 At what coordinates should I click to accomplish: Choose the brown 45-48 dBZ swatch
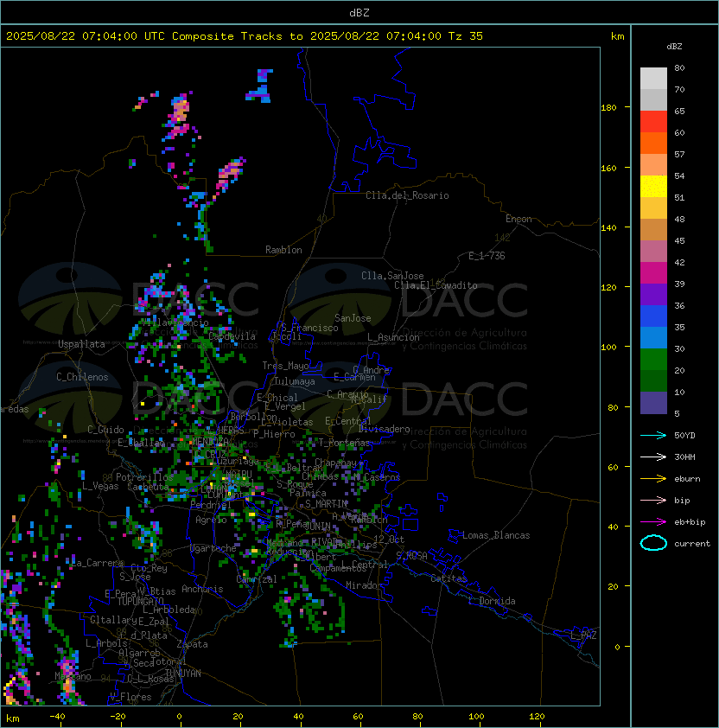coord(653,229)
